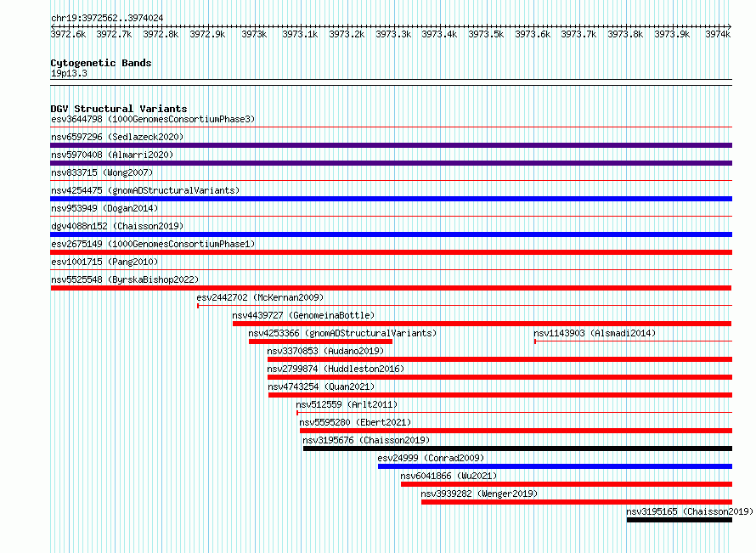Click nsv5595280 (Ebert2021) label
Image resolution: width=756 pixels, height=553 pixels.
coord(355,422)
